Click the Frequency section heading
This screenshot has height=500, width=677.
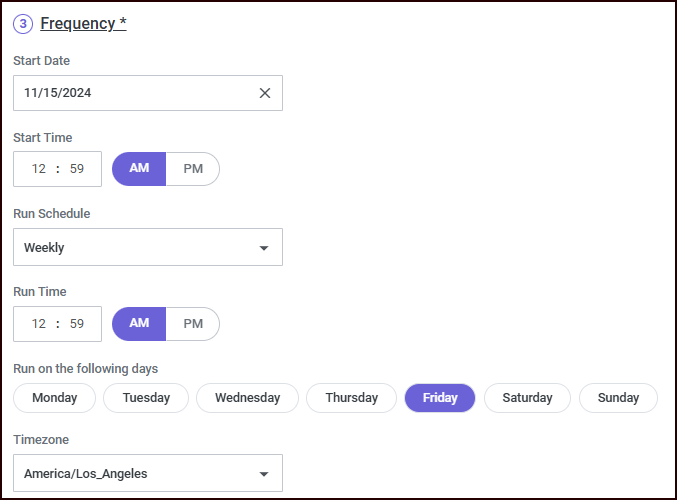click(83, 24)
